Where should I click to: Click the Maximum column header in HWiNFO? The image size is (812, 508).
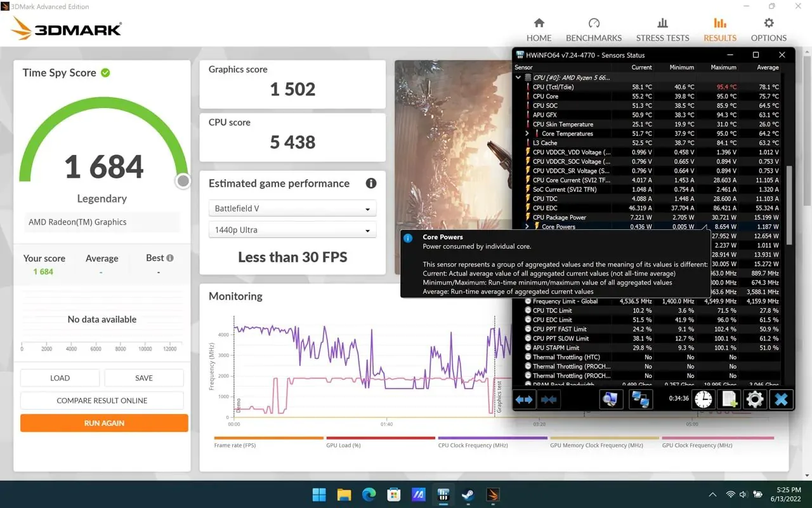point(723,67)
